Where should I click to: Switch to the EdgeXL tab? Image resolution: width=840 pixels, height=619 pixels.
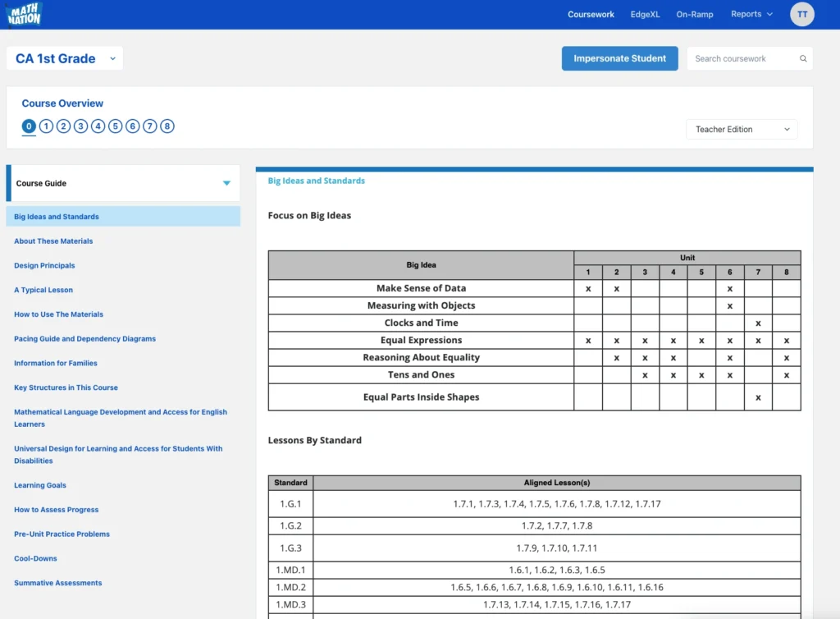[645, 14]
